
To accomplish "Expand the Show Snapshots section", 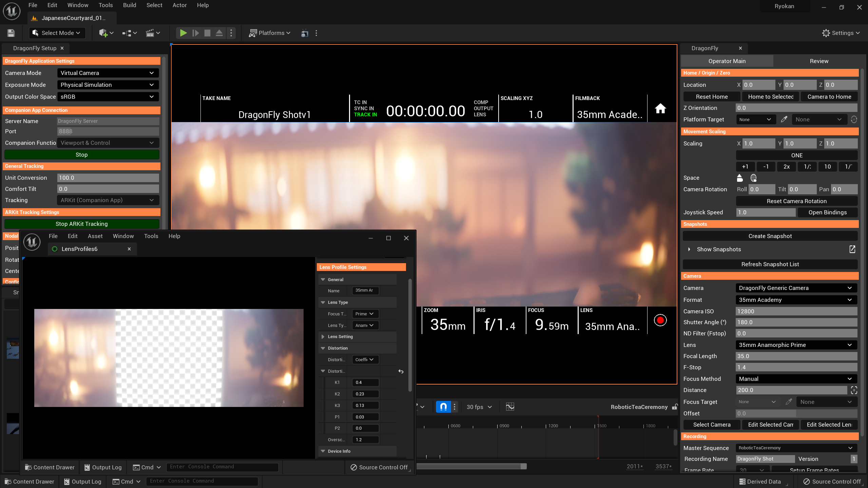I will coord(689,249).
